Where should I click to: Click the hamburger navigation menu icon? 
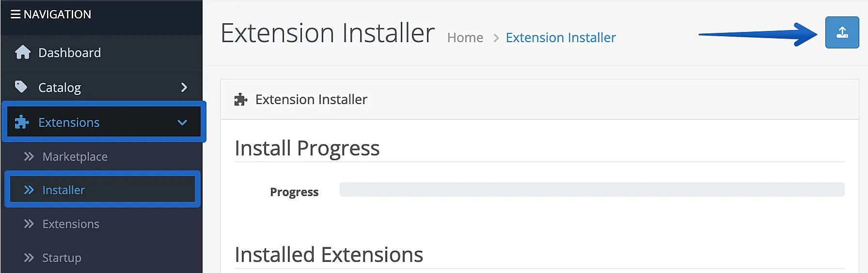(x=16, y=15)
